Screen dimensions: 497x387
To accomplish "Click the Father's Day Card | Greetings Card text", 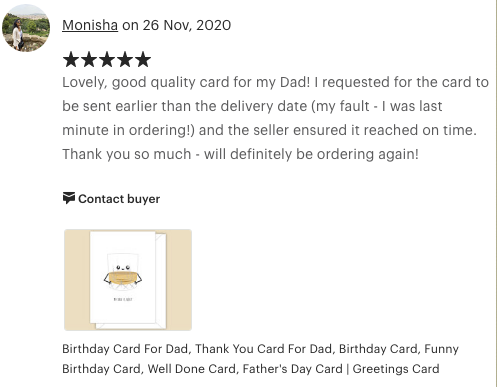I will 341,369.
